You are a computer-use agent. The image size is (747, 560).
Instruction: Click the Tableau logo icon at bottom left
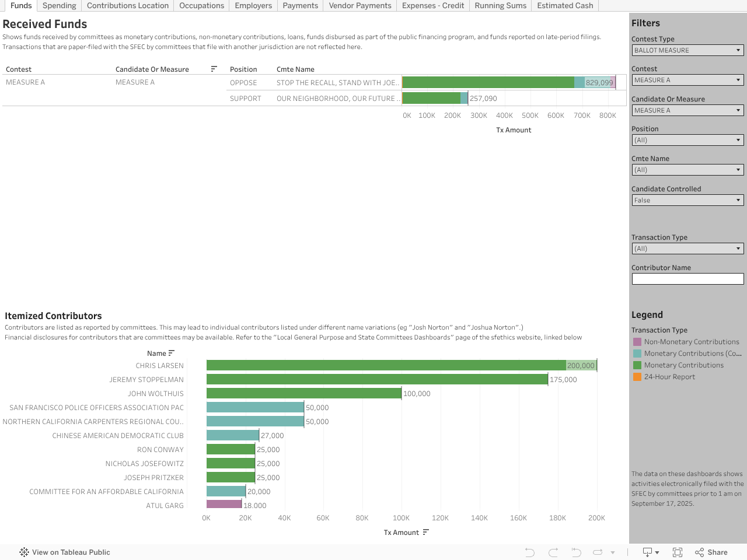coord(24,552)
